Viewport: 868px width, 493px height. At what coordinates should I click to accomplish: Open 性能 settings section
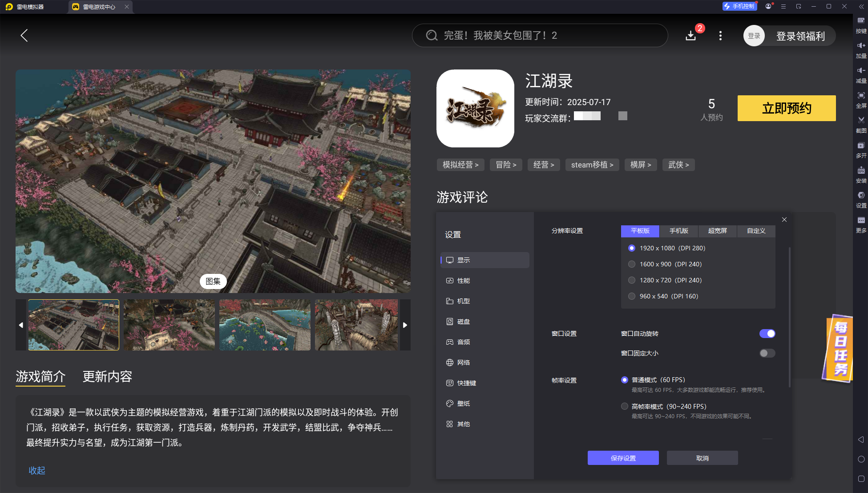485,281
